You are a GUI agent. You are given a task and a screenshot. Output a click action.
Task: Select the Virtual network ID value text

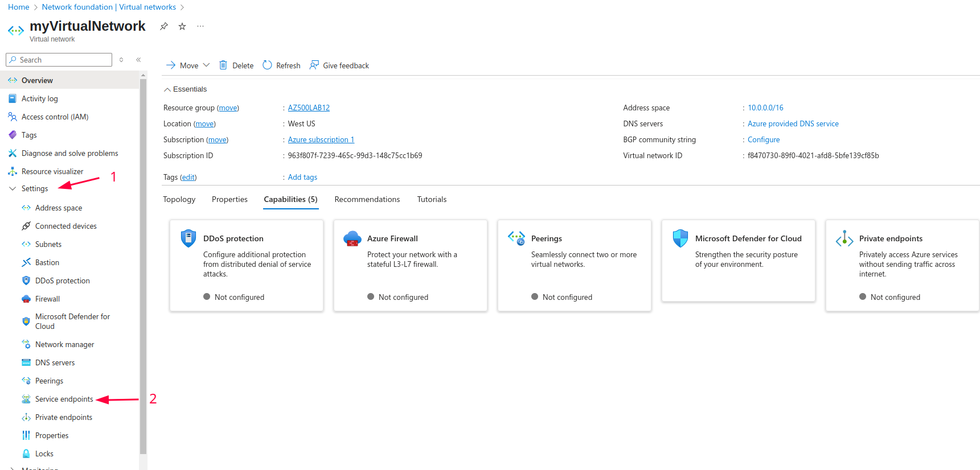pyautogui.click(x=813, y=155)
